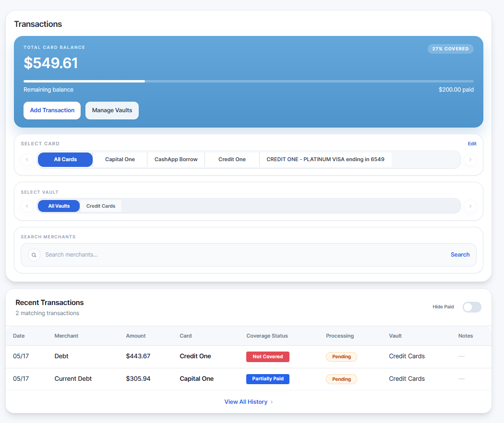Click the $305.94 amount

138,379
